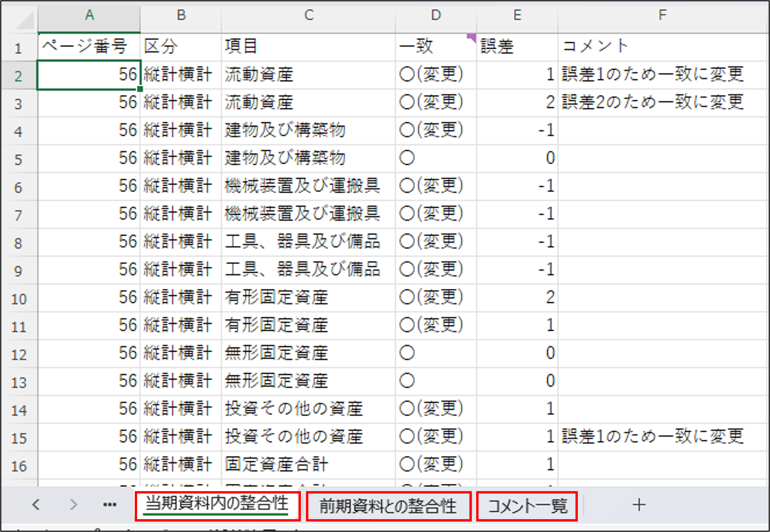770x532 pixels.
Task: Switch to 前期資料との整合性 sheet tab
Action: coord(388,506)
